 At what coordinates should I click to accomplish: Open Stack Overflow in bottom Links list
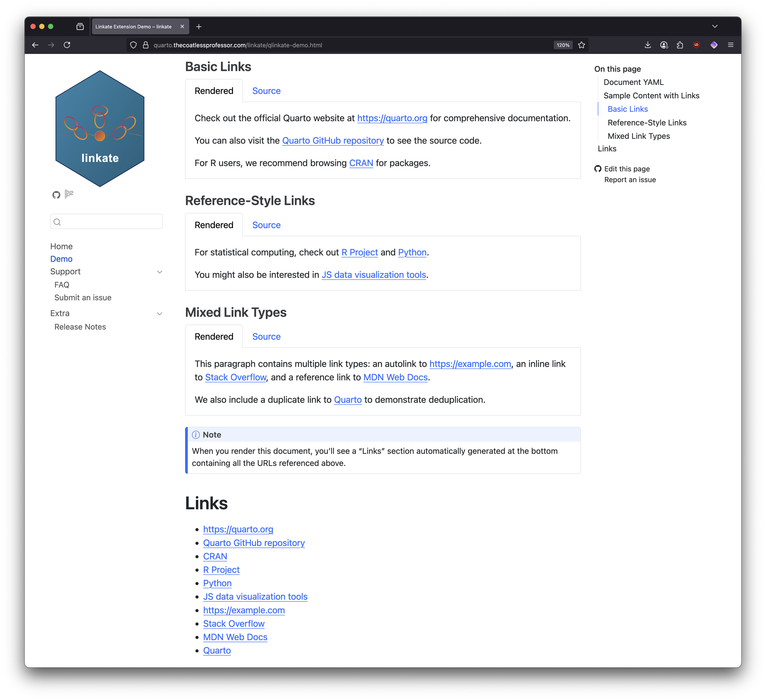tap(234, 624)
